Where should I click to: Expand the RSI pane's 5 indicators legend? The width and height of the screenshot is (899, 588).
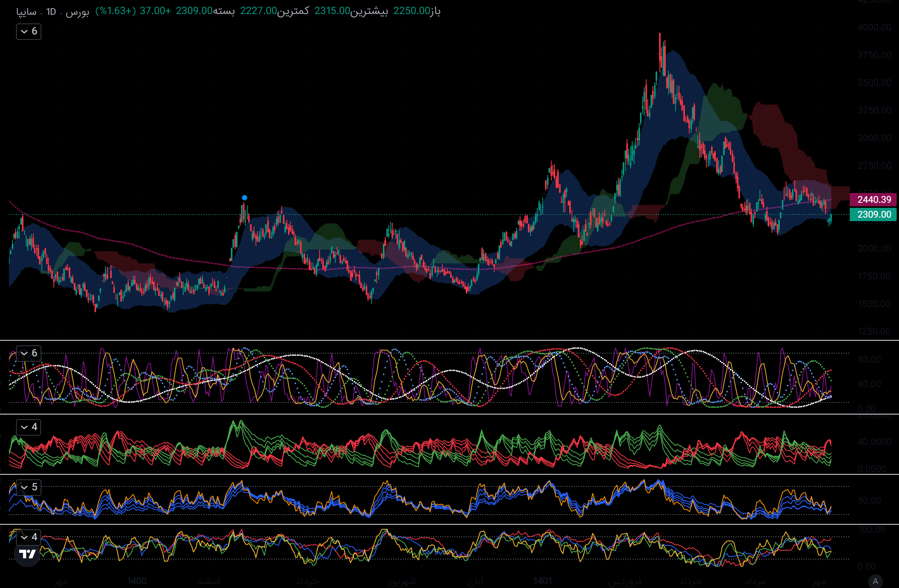pyautogui.click(x=29, y=487)
